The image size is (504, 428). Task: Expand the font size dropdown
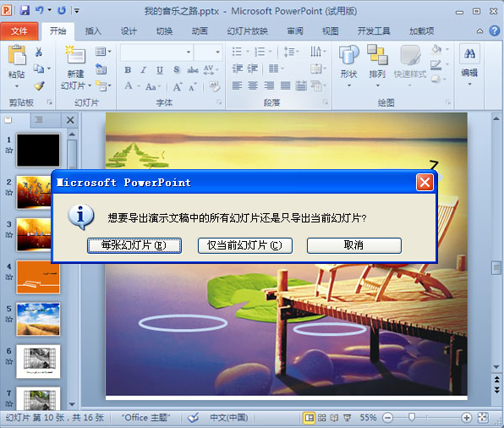[217, 52]
